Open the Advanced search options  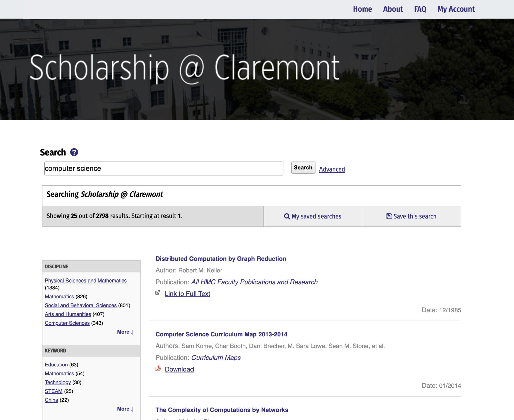(x=332, y=169)
